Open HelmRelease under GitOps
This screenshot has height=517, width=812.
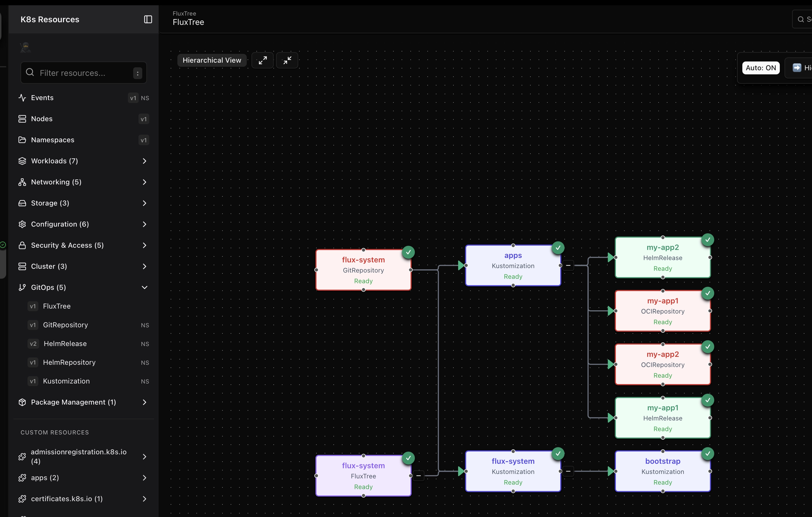65,344
